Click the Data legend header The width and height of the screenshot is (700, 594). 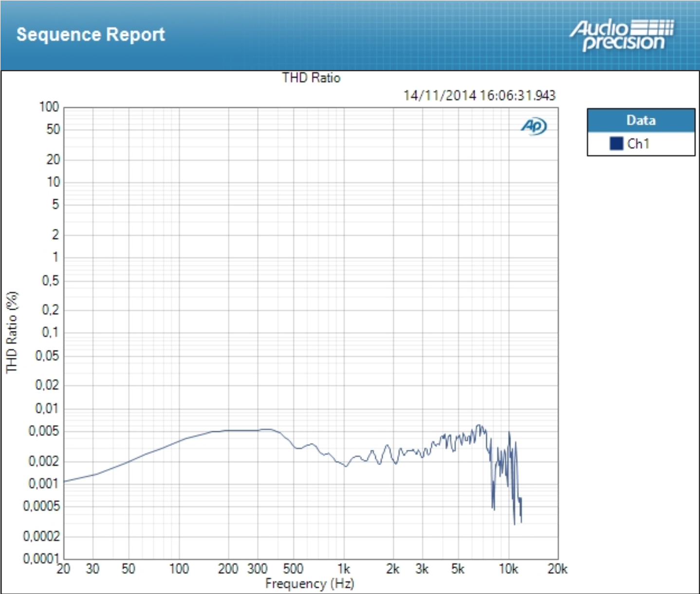pyautogui.click(x=641, y=120)
